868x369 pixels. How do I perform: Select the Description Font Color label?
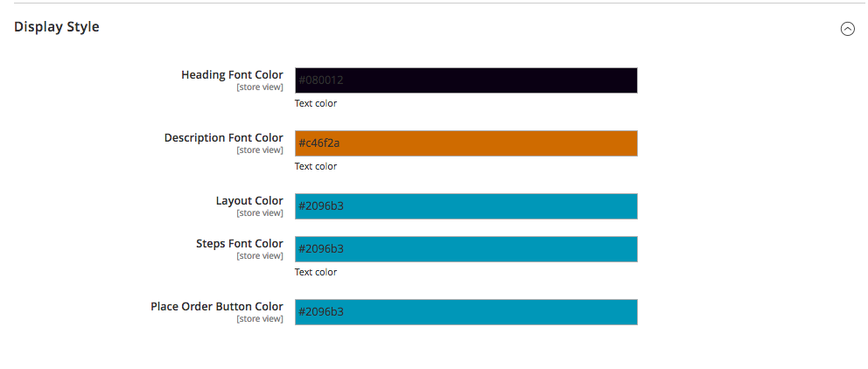pyautogui.click(x=223, y=138)
